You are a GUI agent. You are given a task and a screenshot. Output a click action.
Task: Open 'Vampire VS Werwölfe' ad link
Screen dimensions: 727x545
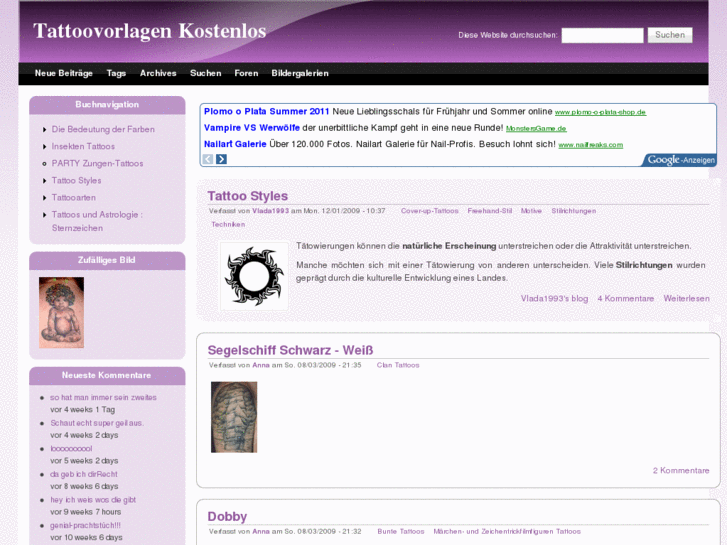click(x=252, y=128)
